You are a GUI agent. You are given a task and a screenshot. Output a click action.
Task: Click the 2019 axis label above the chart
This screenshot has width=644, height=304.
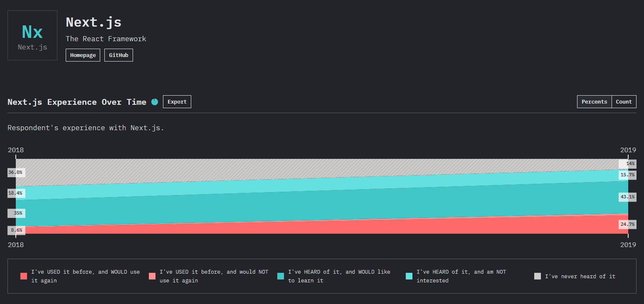pos(628,150)
